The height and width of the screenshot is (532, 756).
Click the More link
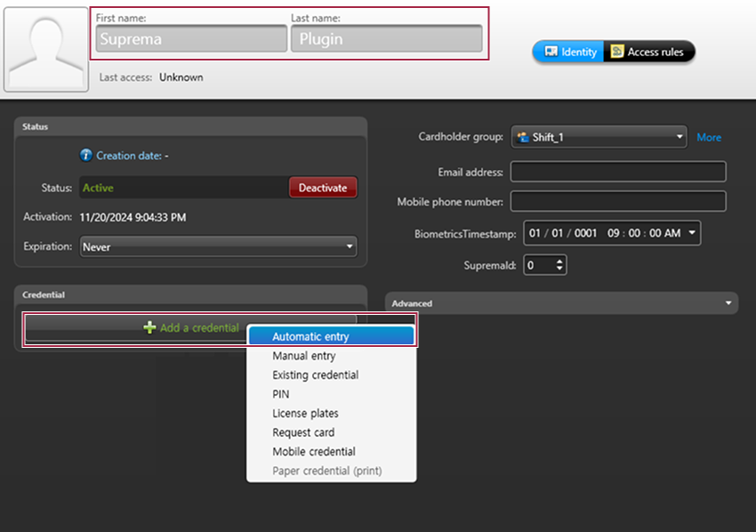pyautogui.click(x=709, y=138)
